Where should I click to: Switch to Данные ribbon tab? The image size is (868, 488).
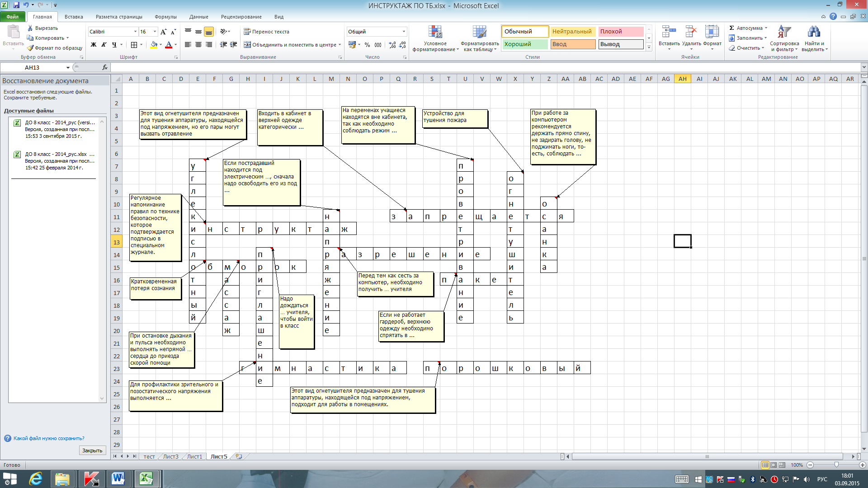pyautogui.click(x=199, y=17)
